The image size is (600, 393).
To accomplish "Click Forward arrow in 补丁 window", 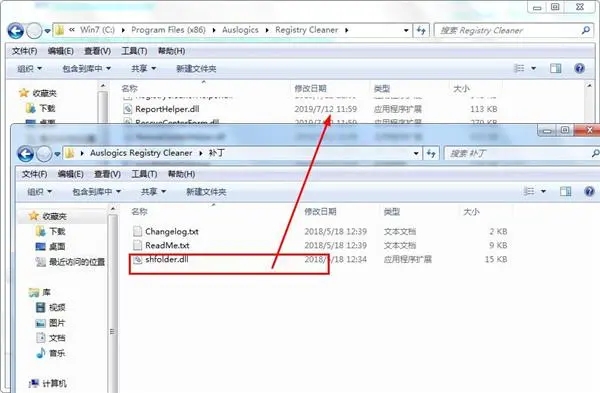I will tap(44, 154).
